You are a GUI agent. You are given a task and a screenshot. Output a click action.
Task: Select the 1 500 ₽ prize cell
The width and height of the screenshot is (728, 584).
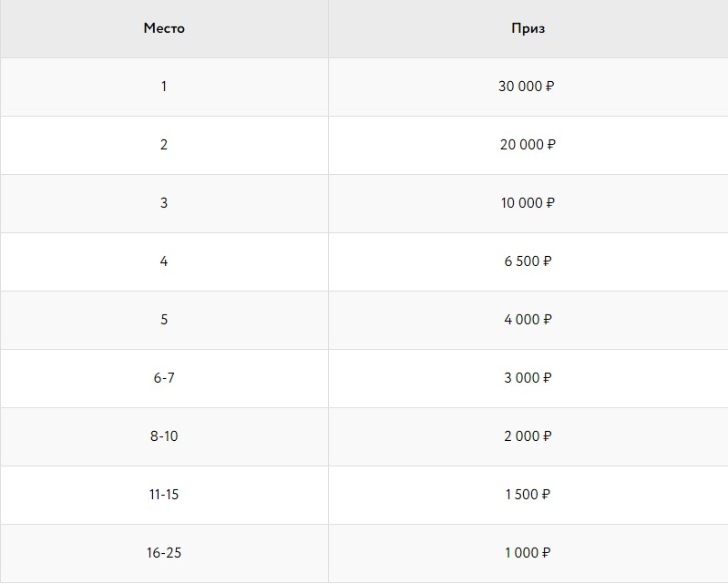(528, 495)
